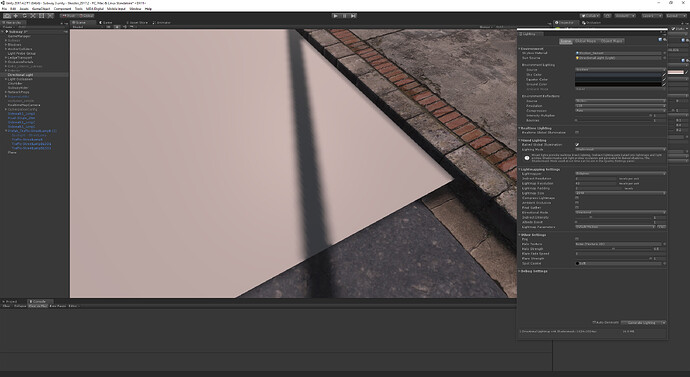
Task: Select the Hand tool in the toolbar
Action: coord(7,16)
